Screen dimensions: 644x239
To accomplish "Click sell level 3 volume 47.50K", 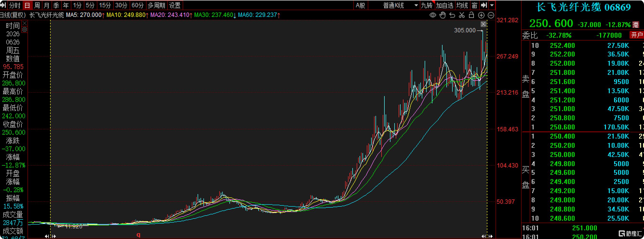I will coord(618,109).
